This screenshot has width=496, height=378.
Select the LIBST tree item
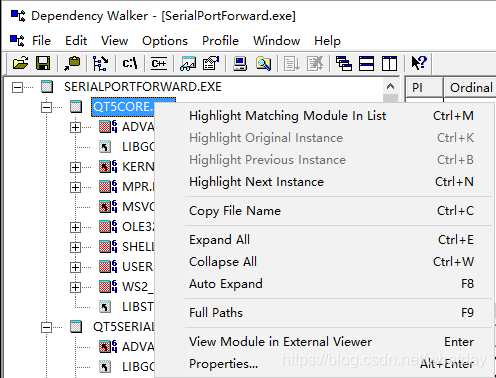[138, 307]
